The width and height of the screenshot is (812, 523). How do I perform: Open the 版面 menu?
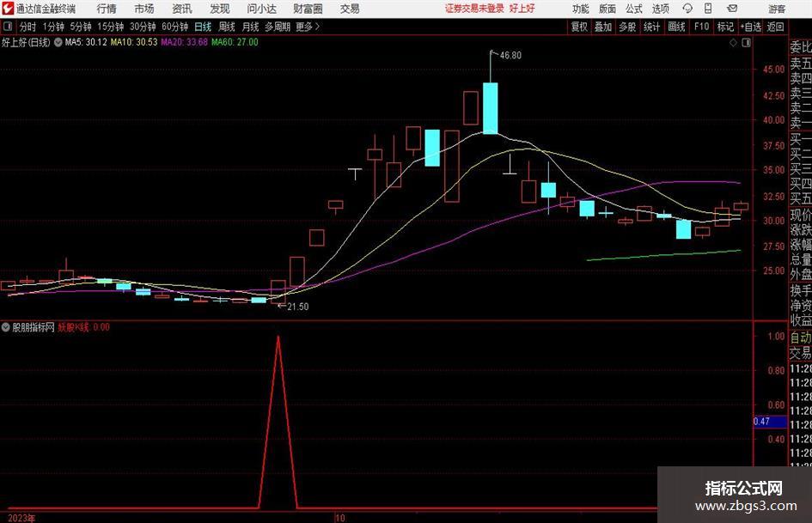click(x=607, y=9)
